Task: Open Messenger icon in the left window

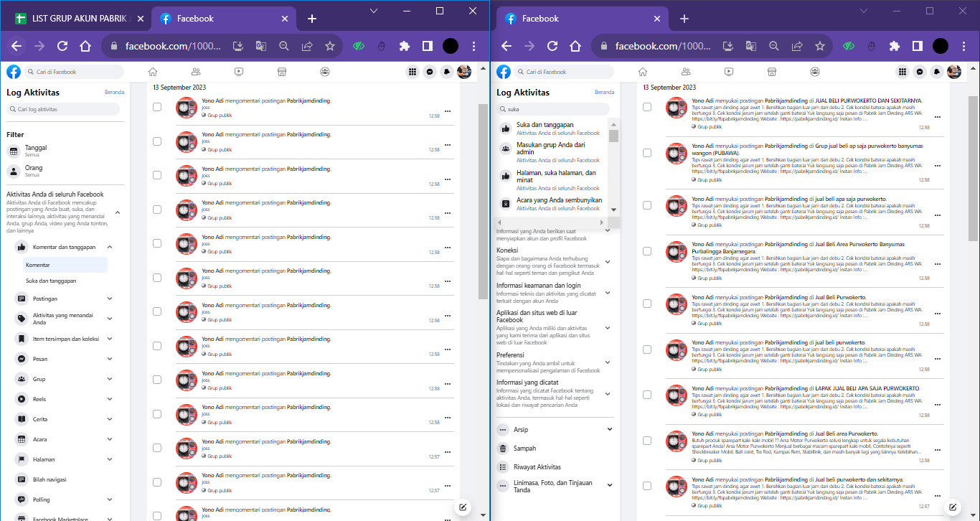Action: point(430,72)
